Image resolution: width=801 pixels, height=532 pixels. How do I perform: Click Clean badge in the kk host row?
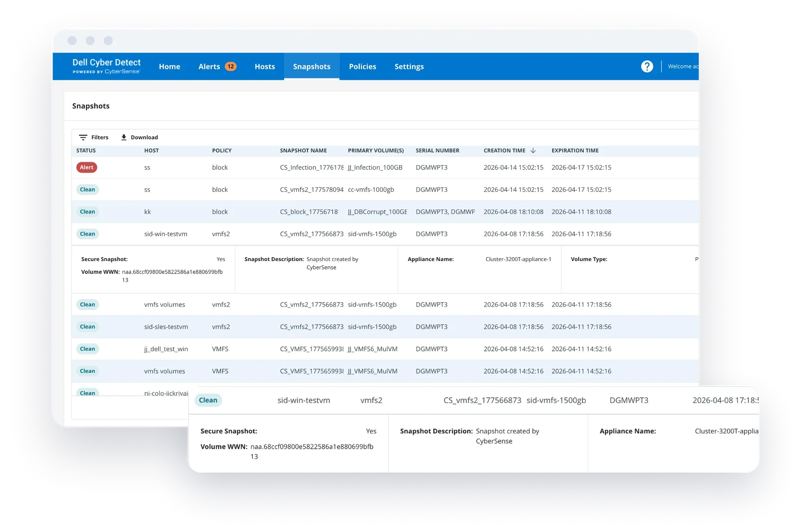click(x=88, y=212)
